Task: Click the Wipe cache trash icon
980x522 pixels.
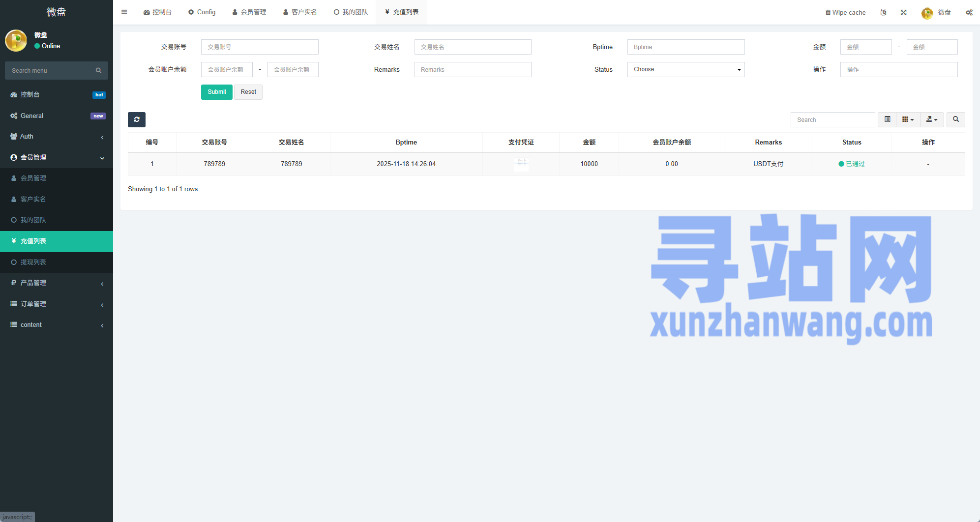Action: [x=828, y=13]
